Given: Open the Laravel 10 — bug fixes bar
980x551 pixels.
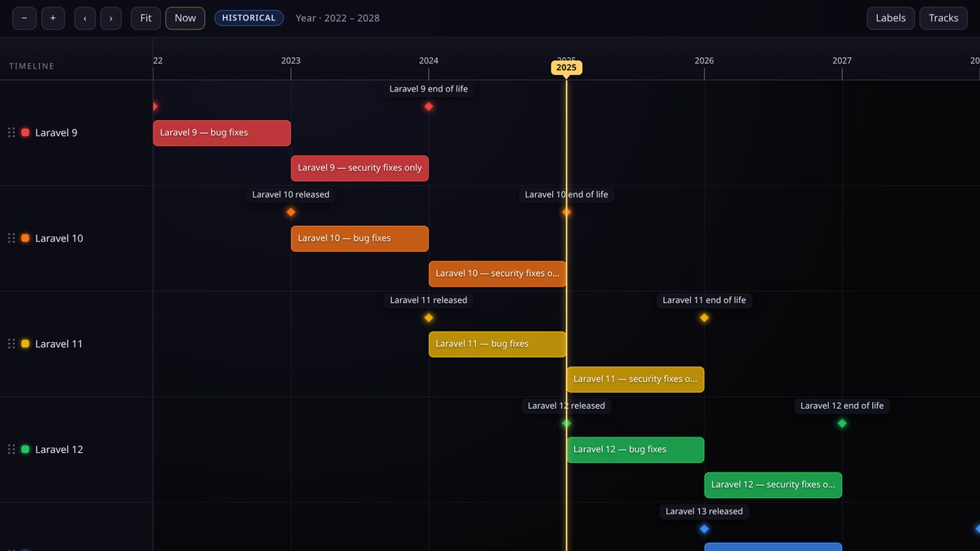Looking at the screenshot, I should point(360,238).
